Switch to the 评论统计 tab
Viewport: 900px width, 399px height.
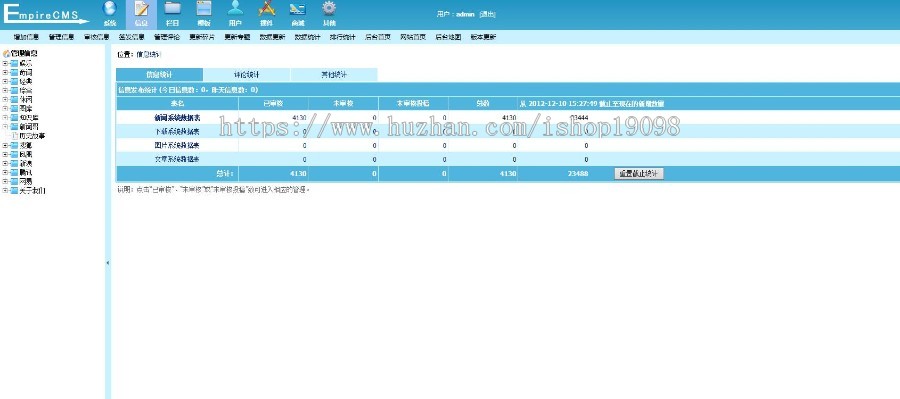(x=247, y=75)
